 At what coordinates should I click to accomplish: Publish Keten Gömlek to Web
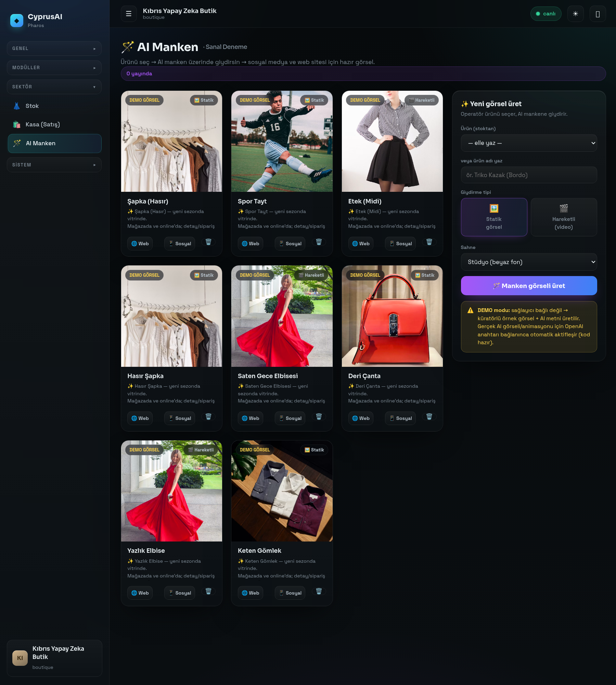point(251,593)
